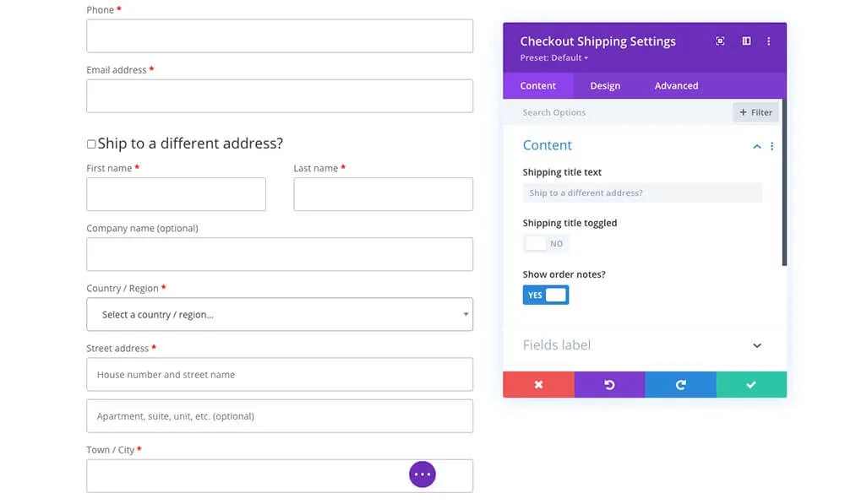Click the blue redo arrow button
This screenshot has width=845, height=504.
tap(680, 384)
